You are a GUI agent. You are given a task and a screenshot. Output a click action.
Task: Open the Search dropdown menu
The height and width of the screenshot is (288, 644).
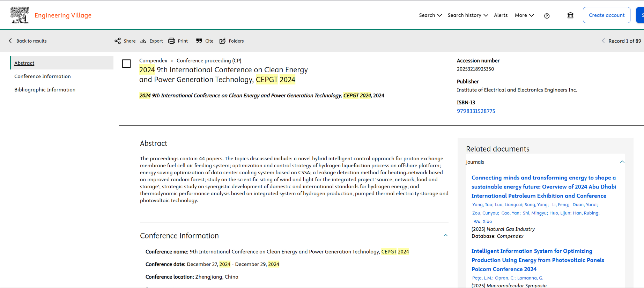point(430,15)
